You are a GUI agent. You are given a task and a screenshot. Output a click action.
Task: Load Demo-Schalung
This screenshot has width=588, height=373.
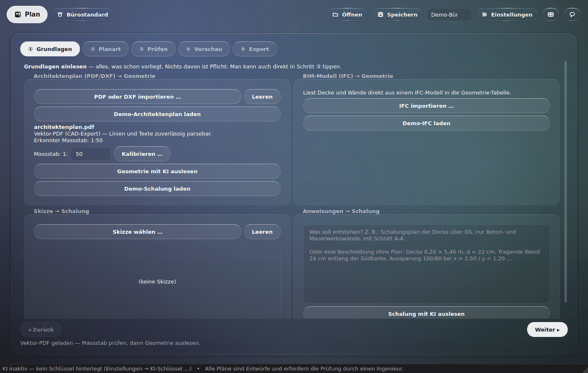click(157, 189)
